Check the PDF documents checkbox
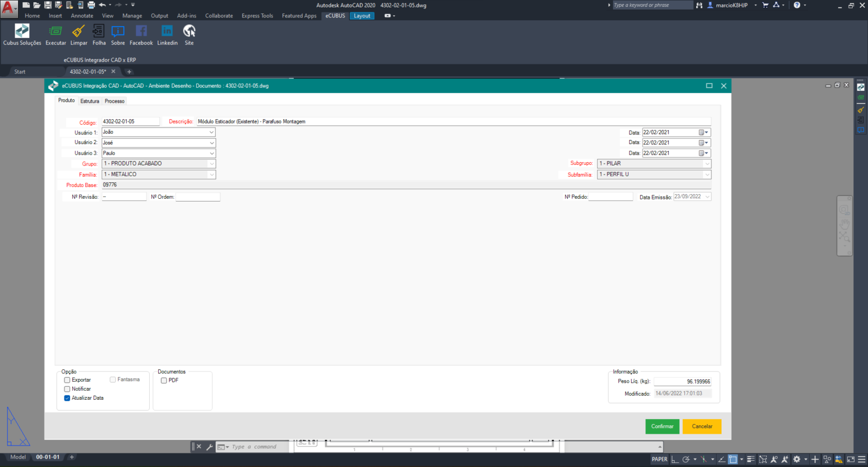 [164, 381]
